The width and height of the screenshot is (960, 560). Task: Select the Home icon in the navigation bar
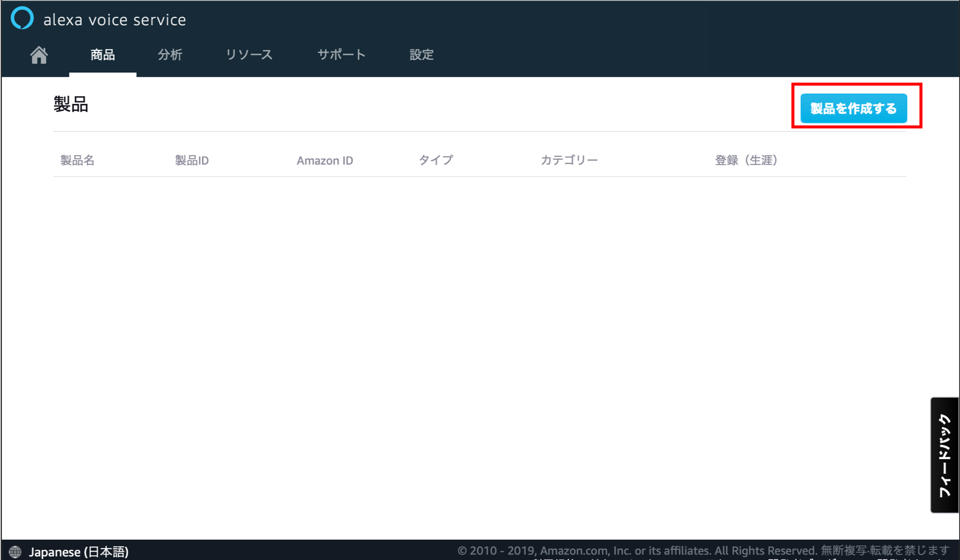coord(39,55)
